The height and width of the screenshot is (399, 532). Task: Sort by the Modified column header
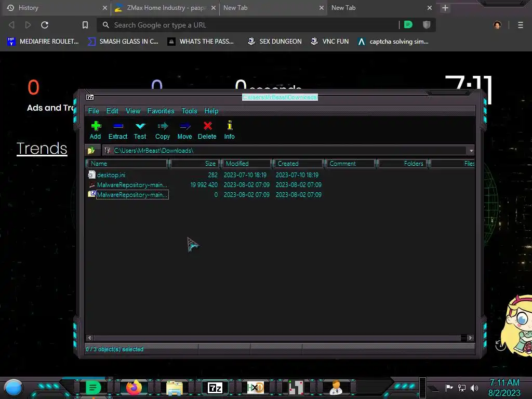(246, 164)
